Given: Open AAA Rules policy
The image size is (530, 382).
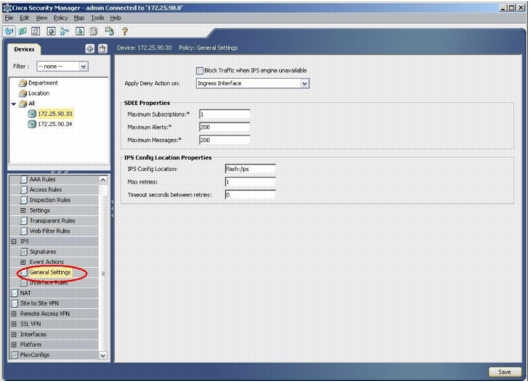Looking at the screenshot, I should click(42, 180).
